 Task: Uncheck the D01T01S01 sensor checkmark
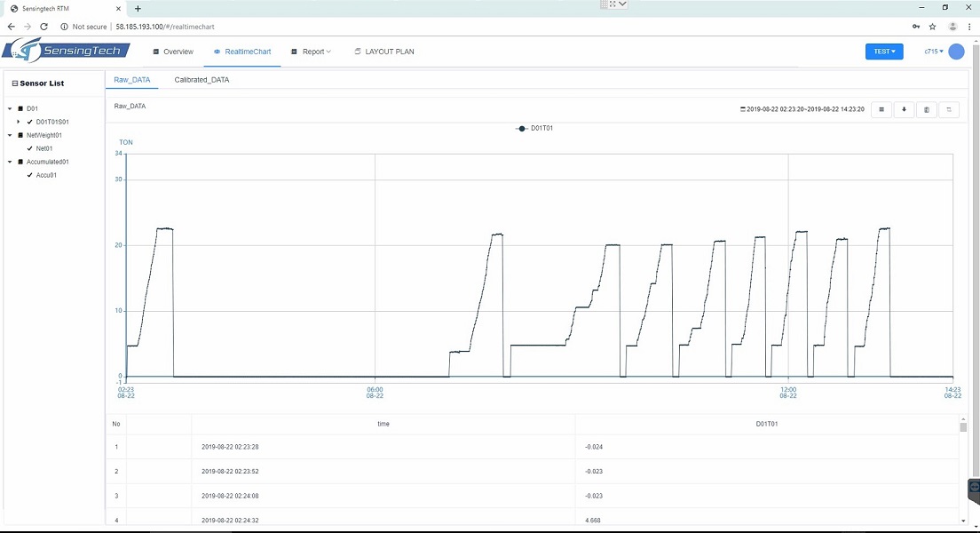click(x=30, y=122)
